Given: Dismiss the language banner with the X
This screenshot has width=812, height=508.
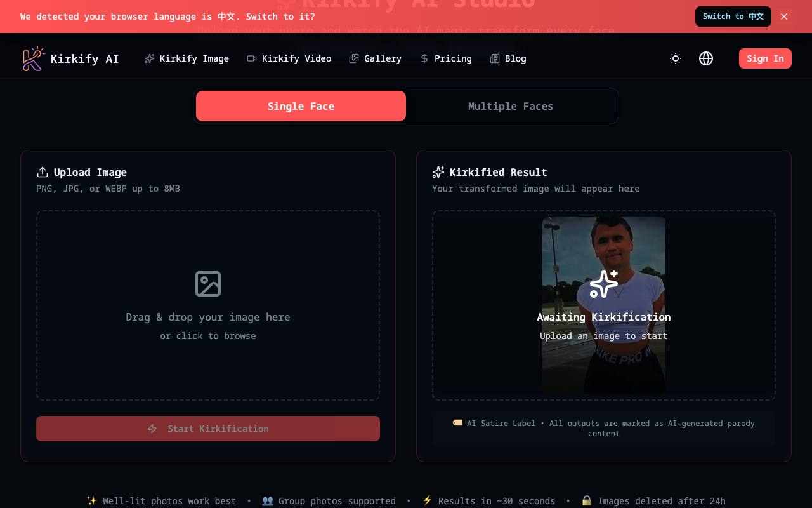Looking at the screenshot, I should pos(784,17).
